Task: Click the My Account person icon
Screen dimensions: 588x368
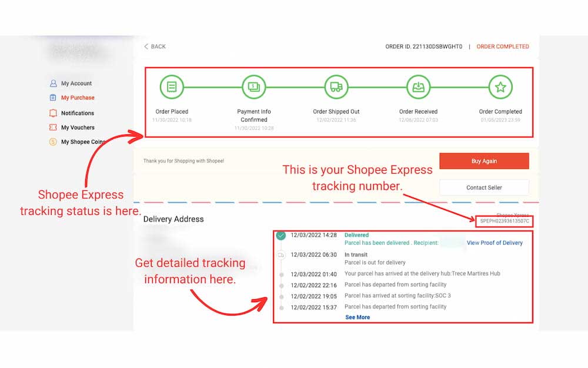Action: tap(53, 84)
